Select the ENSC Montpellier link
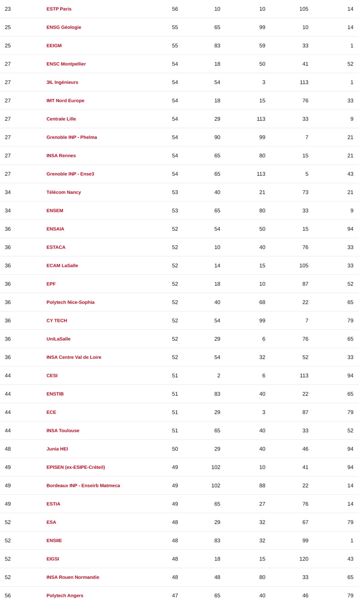This screenshot has width=364, height=601. point(66,64)
